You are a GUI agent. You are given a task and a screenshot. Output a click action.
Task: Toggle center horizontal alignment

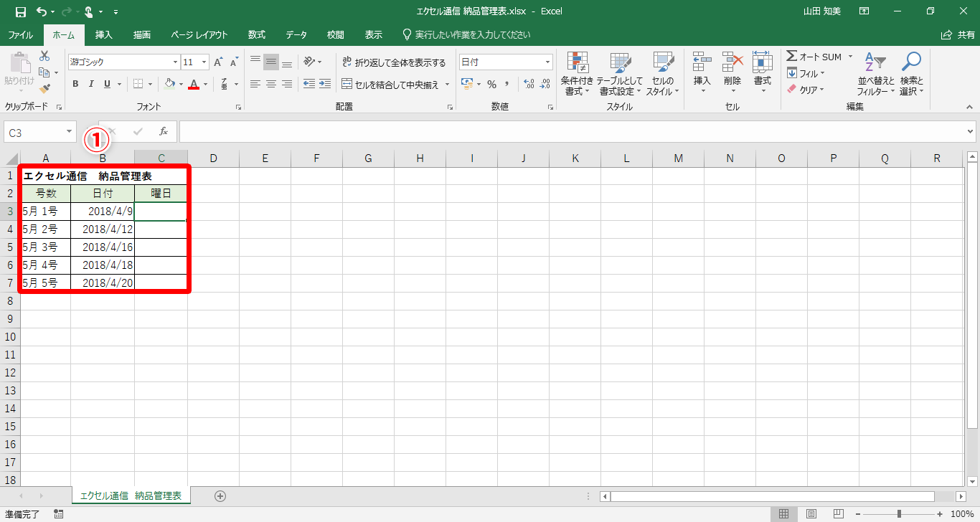pyautogui.click(x=270, y=84)
